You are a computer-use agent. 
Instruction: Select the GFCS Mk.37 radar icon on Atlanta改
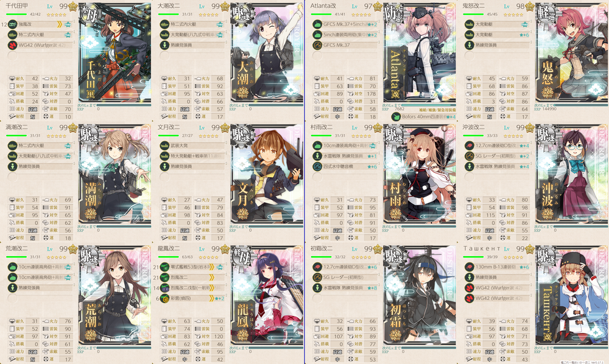tap(317, 45)
